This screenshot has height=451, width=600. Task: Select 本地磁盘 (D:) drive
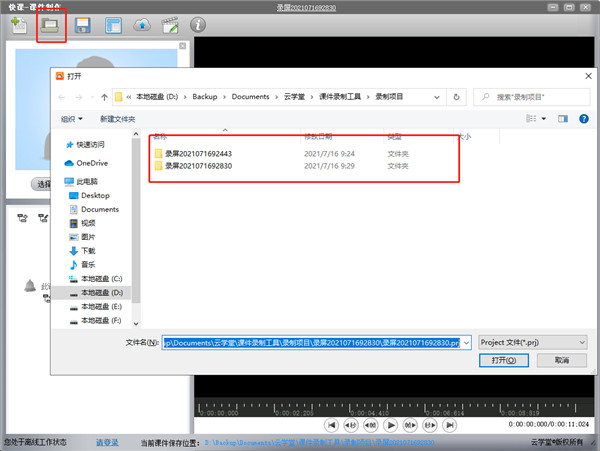101,293
